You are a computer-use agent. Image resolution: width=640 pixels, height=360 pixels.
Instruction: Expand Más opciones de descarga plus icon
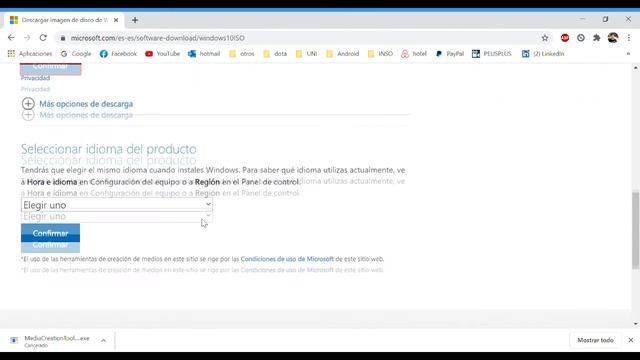pos(28,104)
